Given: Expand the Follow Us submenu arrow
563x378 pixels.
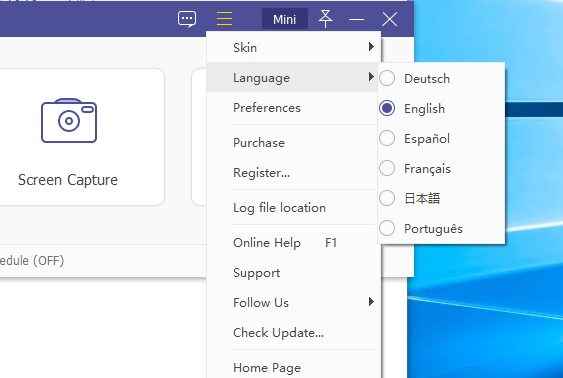Looking at the screenshot, I should (x=371, y=302).
